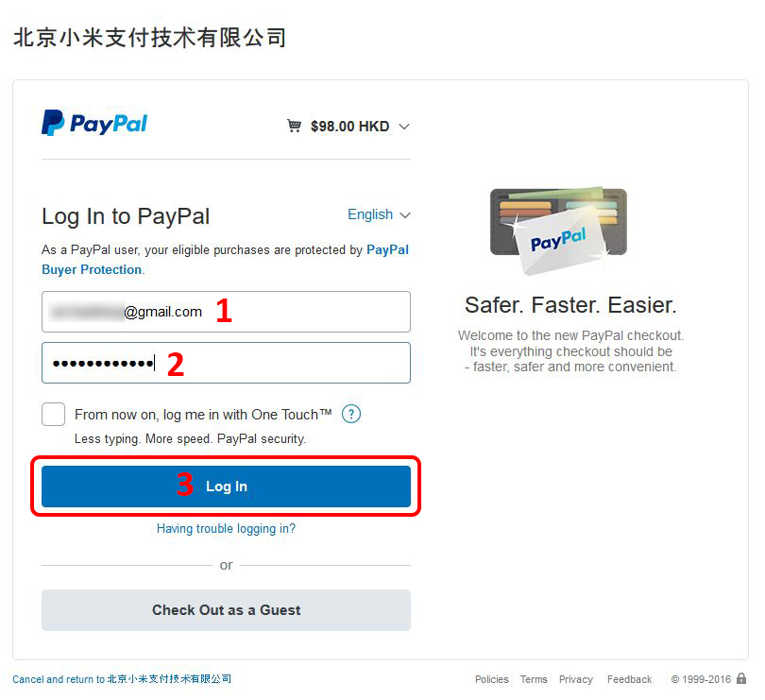The width and height of the screenshot is (765, 700).
Task: Open the One Touch help question mark
Action: tap(350, 414)
